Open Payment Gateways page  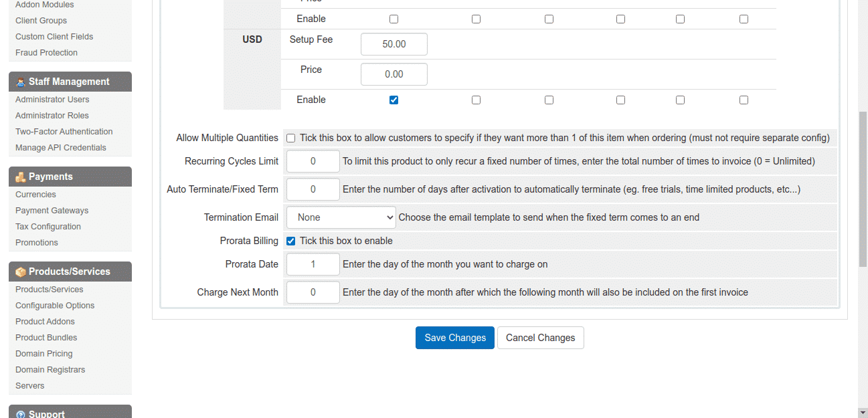[52, 211]
